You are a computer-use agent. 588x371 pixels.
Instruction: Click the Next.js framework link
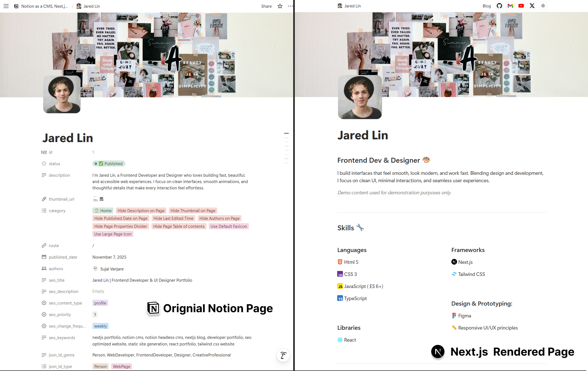pyautogui.click(x=465, y=262)
